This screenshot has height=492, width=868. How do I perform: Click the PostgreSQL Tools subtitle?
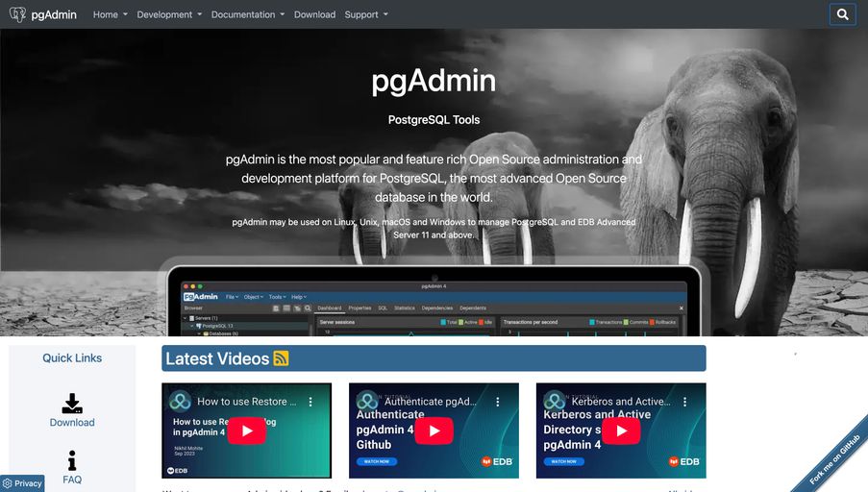434,119
